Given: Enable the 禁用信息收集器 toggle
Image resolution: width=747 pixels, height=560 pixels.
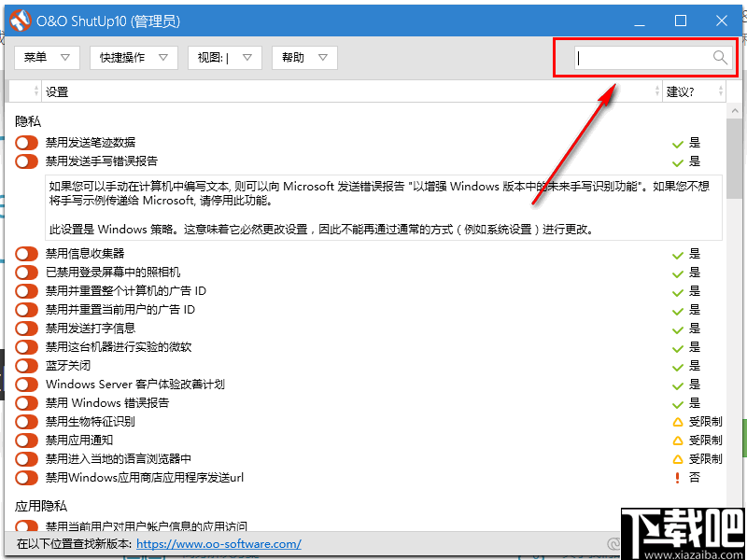Looking at the screenshot, I should click(25, 253).
